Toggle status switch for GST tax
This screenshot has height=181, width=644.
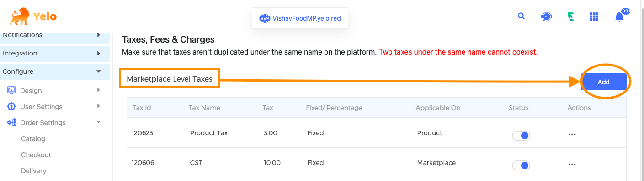click(521, 165)
